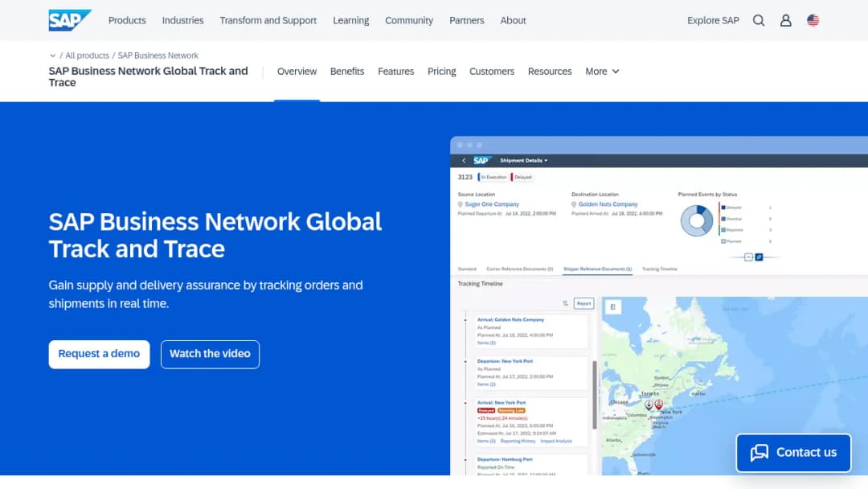Open the Contact us chat button
Viewport: 868px width, 489px height.
tap(793, 453)
